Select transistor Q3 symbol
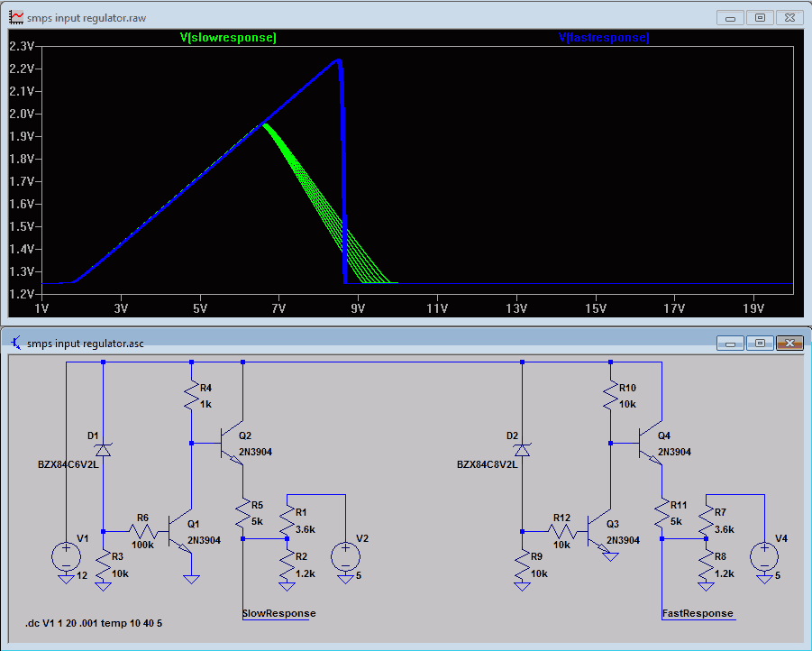 [x=599, y=531]
